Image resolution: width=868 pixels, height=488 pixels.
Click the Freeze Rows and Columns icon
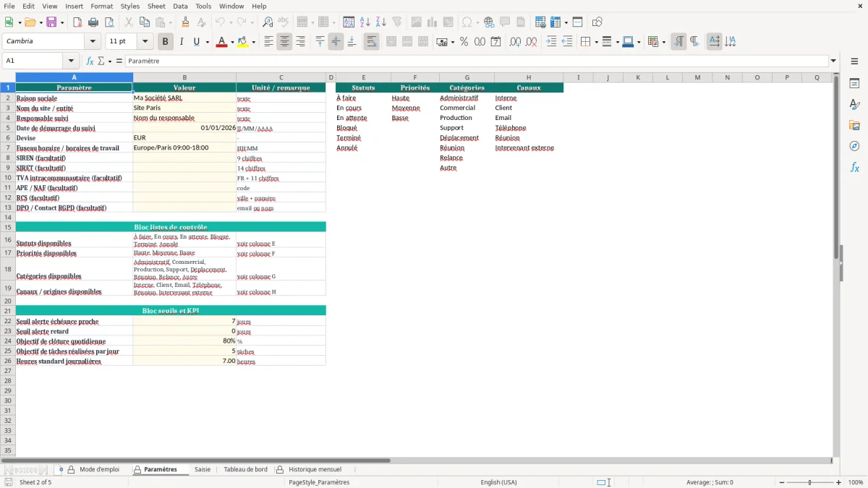[555, 22]
